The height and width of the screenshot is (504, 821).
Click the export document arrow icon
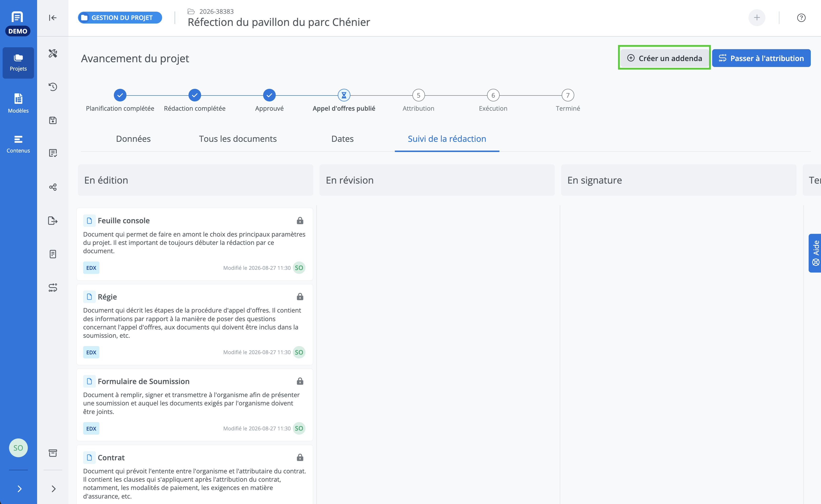[x=53, y=221]
